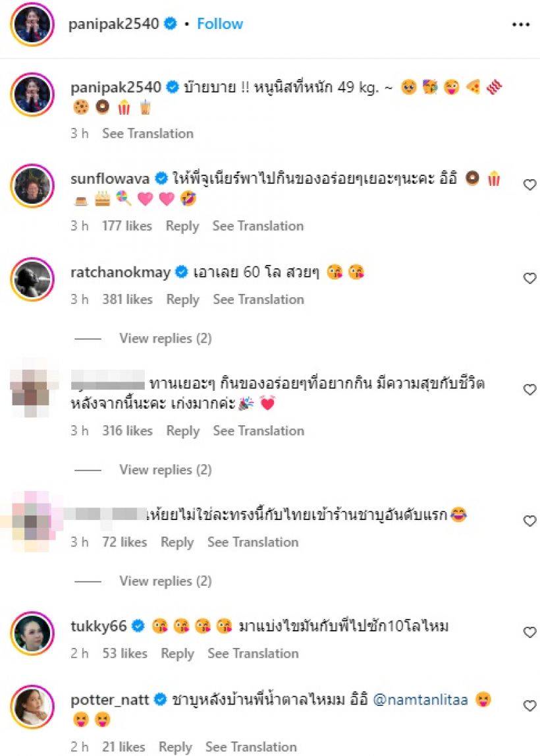This screenshot has height=756, width=540.
Task: Open sunflowava's profile picture
Action: [32, 186]
